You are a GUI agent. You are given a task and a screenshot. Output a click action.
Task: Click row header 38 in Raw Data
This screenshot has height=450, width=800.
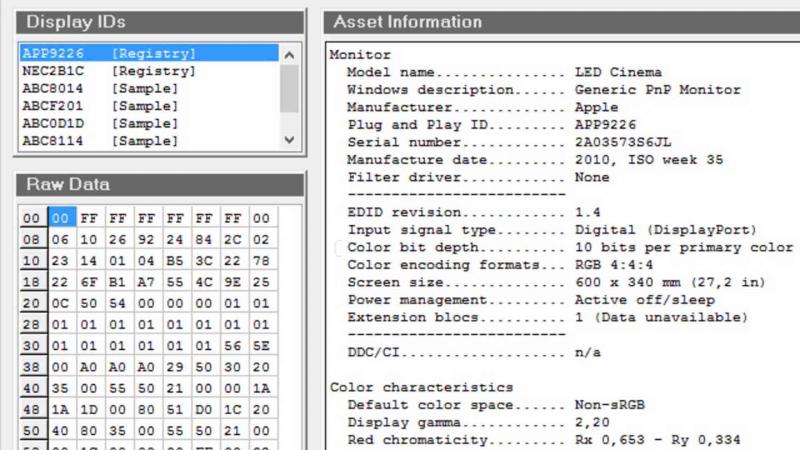click(33, 367)
